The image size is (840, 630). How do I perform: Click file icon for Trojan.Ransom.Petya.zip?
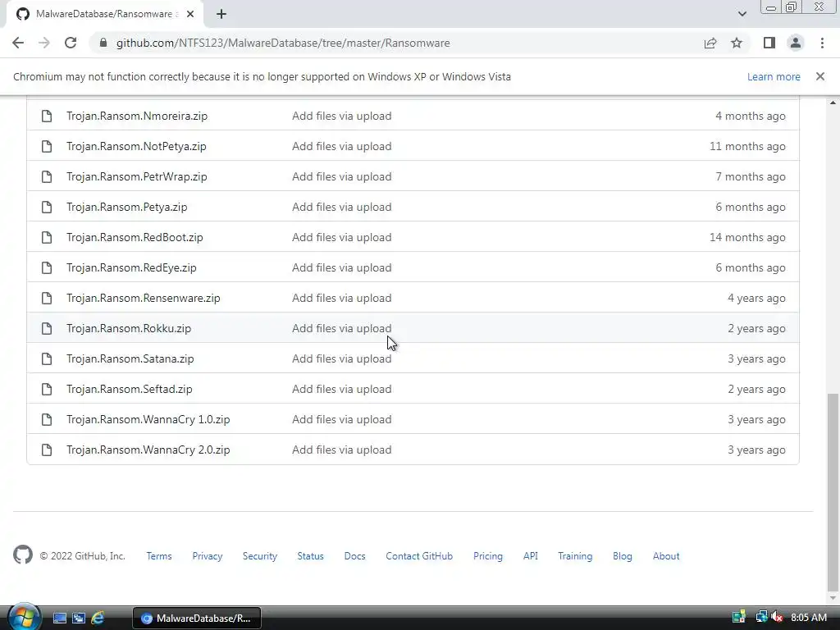point(47,207)
